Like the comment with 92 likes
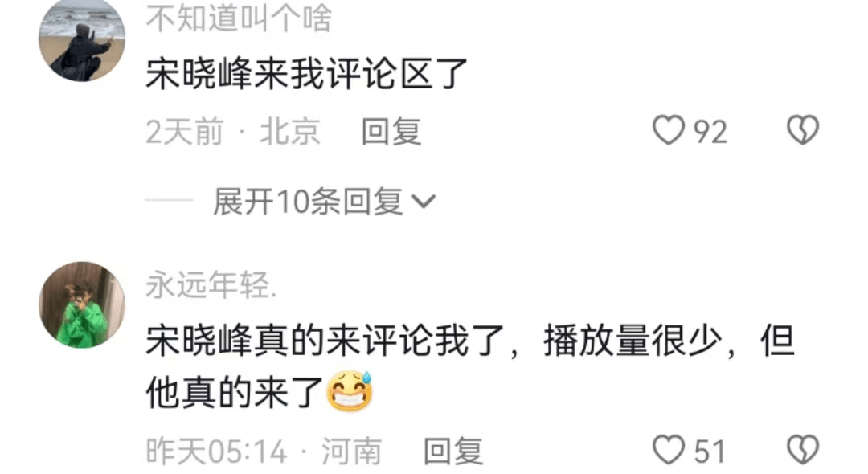Screen dimensions: 868x474 coord(668,130)
